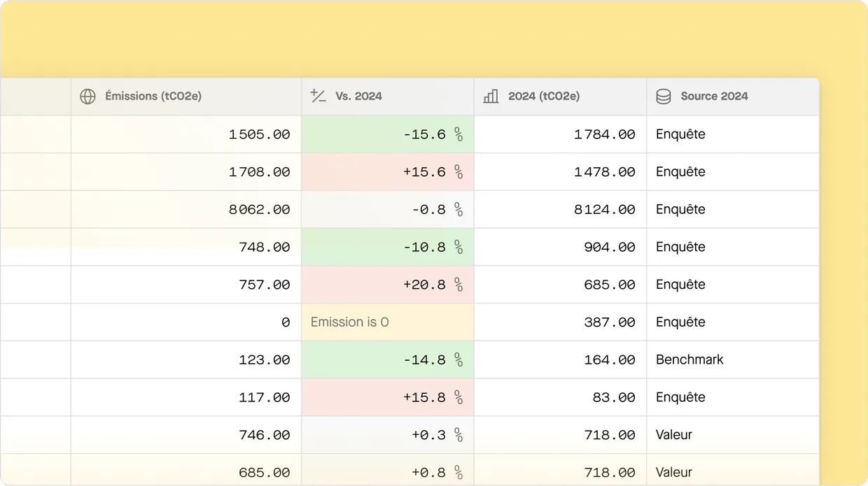Select the green -14.8 % variation cell
Screen dimensions: 868x486
coord(388,360)
